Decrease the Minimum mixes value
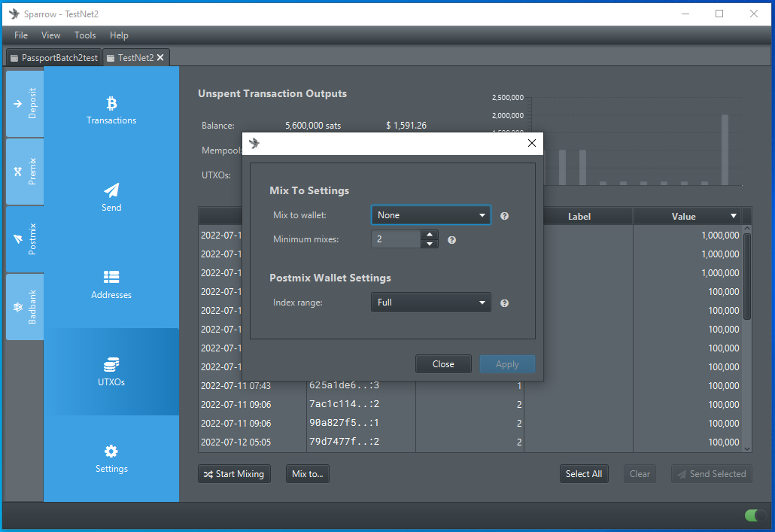The height and width of the screenshot is (532, 775). click(430, 244)
